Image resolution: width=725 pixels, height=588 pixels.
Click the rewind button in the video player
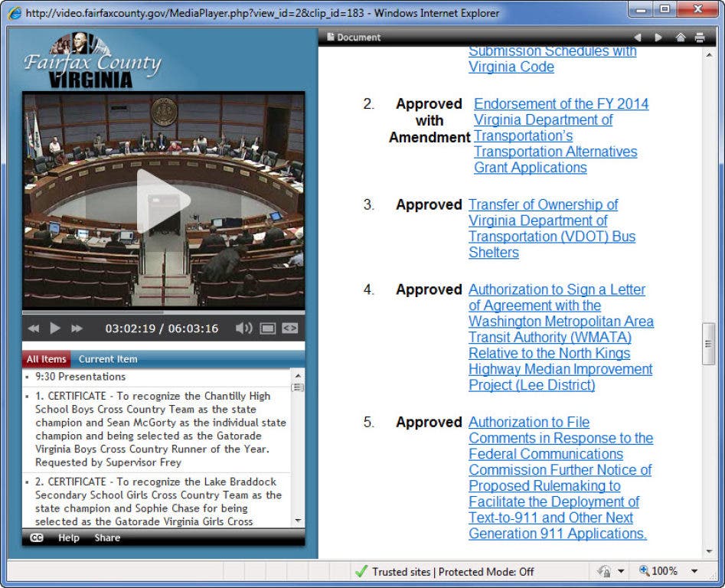(34, 328)
